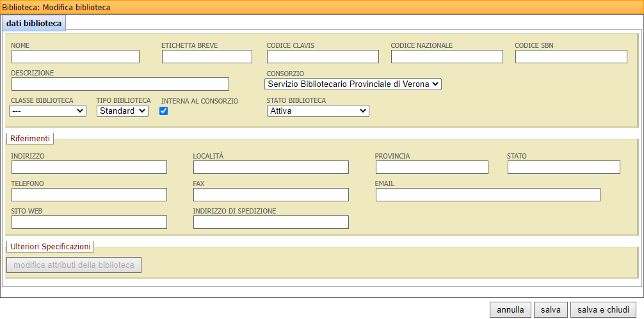Screen dimensions: 644x319
Task: Open the Tipo biblioteca dropdown
Action: coord(122,111)
